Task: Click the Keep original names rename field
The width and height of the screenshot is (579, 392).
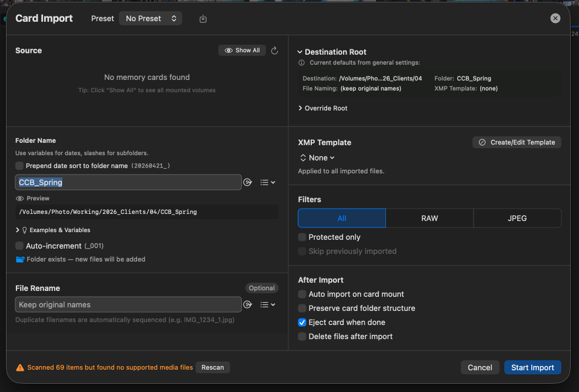Action: click(128, 304)
